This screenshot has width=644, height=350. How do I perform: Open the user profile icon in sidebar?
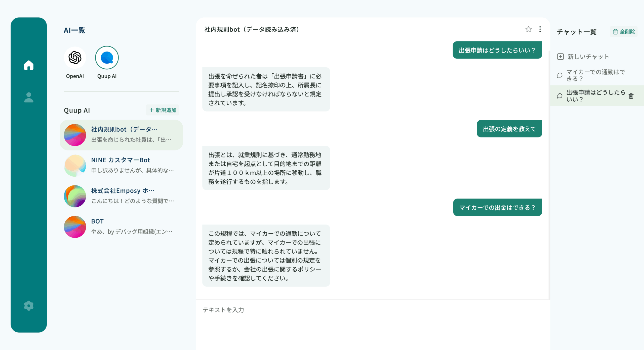coord(29,97)
